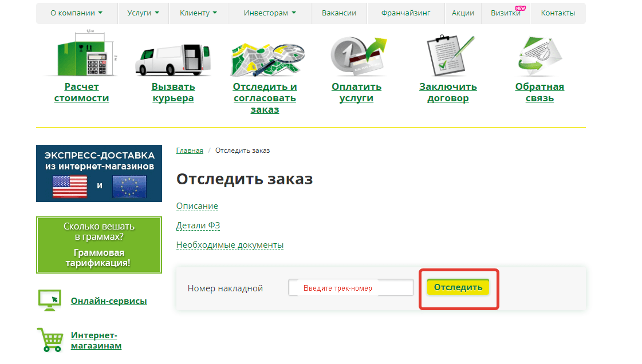Screen dimensions: 642x364
Task: Expand the Клиенту dropdown menu
Action: coord(198,13)
